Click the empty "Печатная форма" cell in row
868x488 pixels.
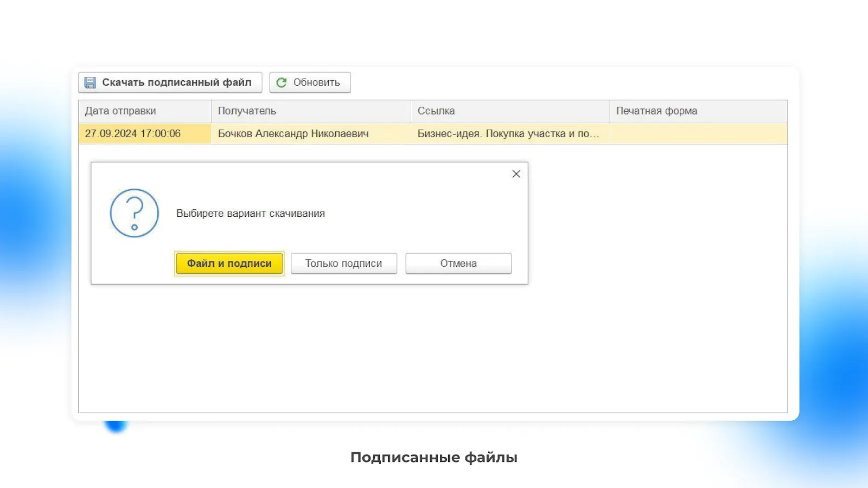pyautogui.click(x=698, y=134)
